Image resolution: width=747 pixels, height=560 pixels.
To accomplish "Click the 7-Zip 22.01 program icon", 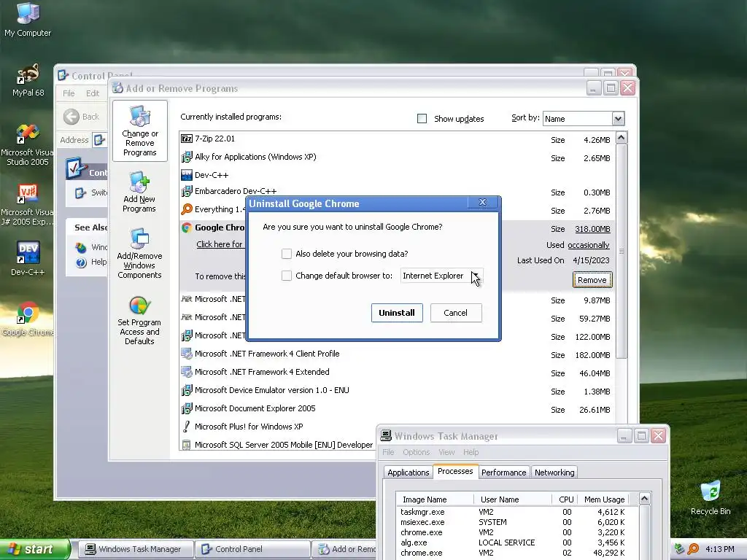I will coord(187,139).
